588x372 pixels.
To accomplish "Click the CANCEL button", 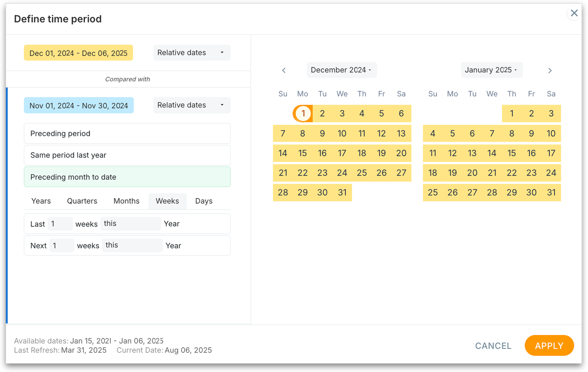I will 493,346.
